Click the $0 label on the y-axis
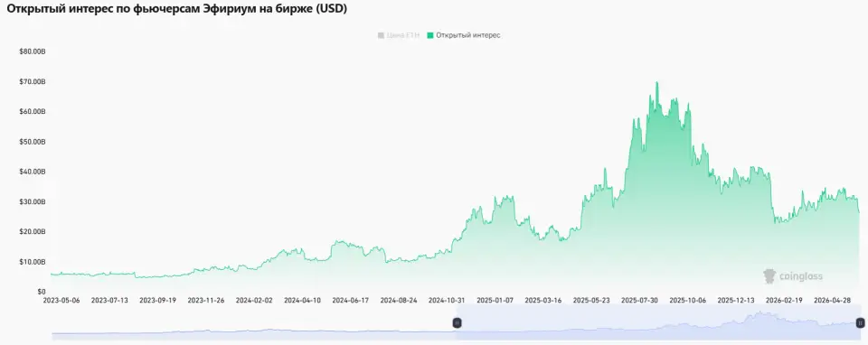This screenshot has width=868, height=345. (41, 292)
